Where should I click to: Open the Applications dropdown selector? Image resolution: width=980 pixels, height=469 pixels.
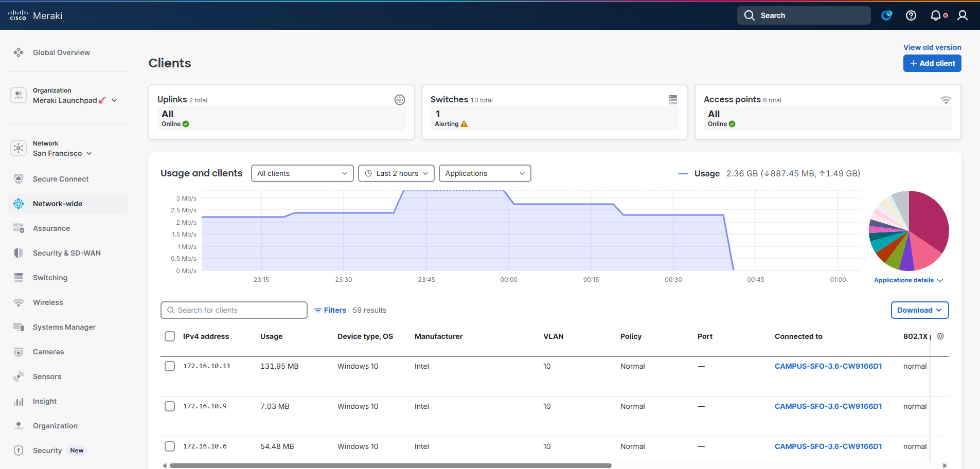(x=485, y=173)
